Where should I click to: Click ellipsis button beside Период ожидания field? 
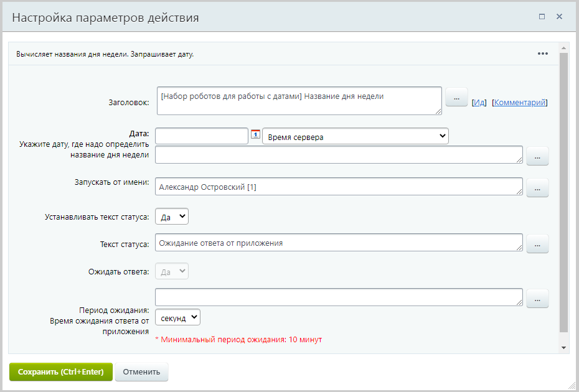pos(537,299)
